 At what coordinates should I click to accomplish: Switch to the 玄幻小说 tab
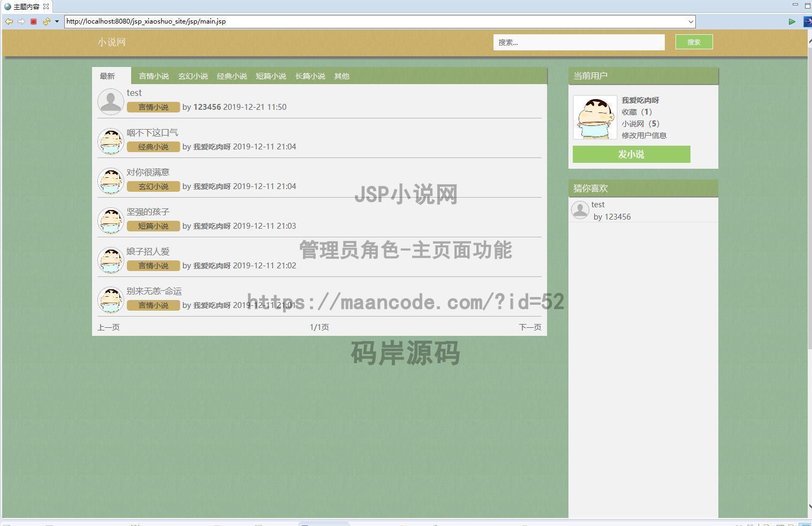pyautogui.click(x=193, y=76)
